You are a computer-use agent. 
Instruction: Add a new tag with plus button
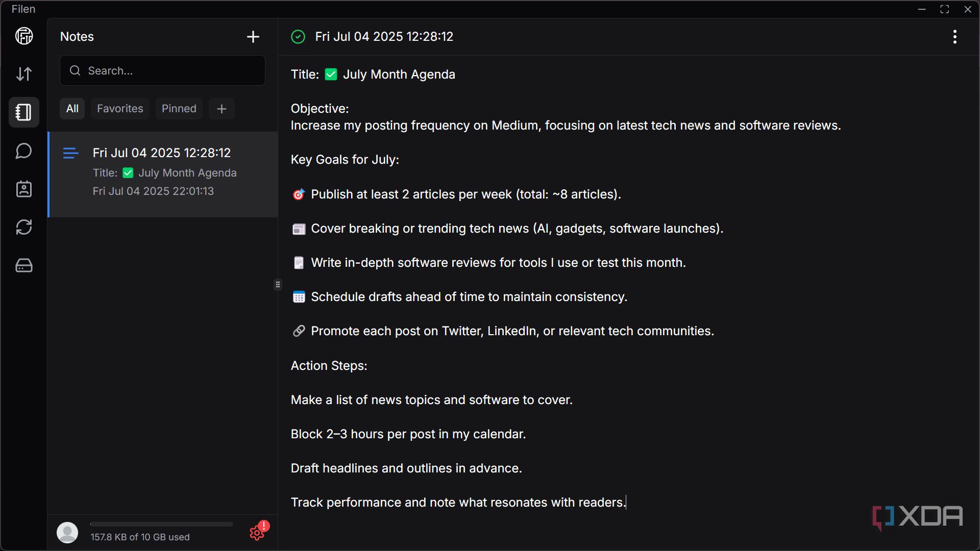[x=222, y=109]
